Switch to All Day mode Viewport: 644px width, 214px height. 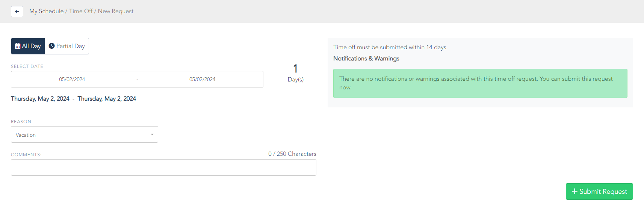click(x=28, y=46)
